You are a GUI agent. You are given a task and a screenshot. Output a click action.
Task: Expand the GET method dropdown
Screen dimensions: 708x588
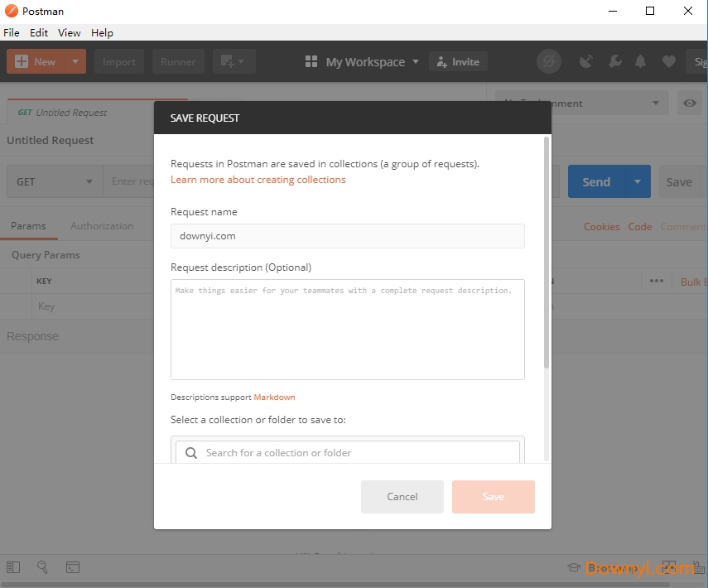point(55,181)
